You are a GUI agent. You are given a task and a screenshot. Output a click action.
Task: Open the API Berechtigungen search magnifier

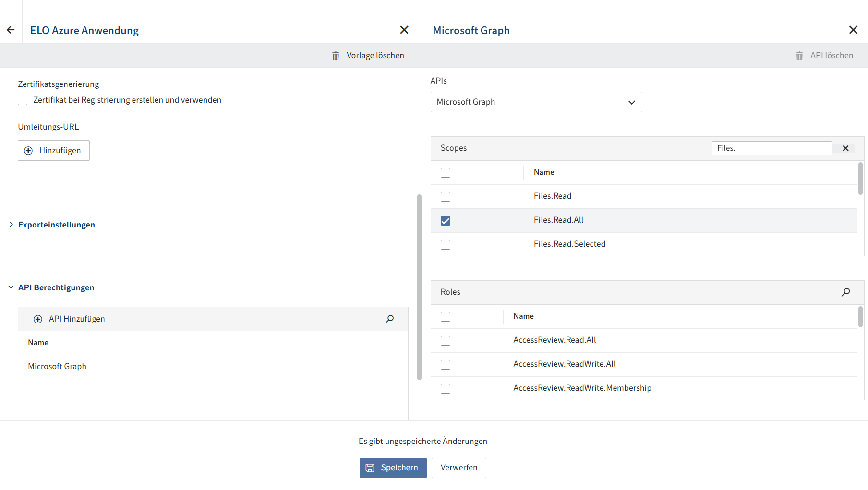389,319
